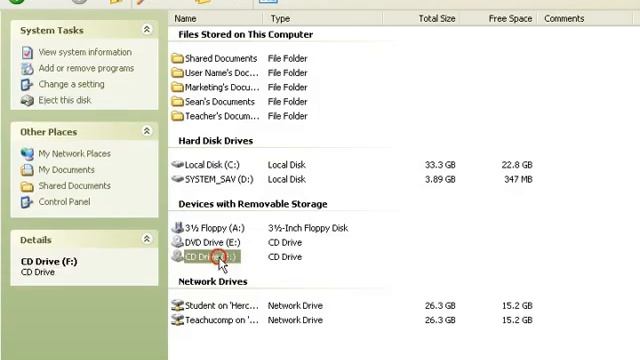Click the DVD Drive (E:) name

(213, 242)
